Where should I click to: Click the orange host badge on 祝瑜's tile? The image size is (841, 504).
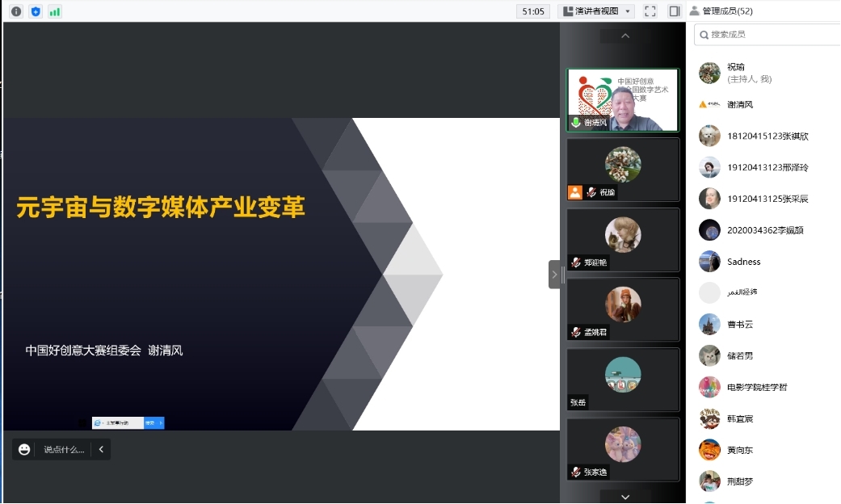575,192
